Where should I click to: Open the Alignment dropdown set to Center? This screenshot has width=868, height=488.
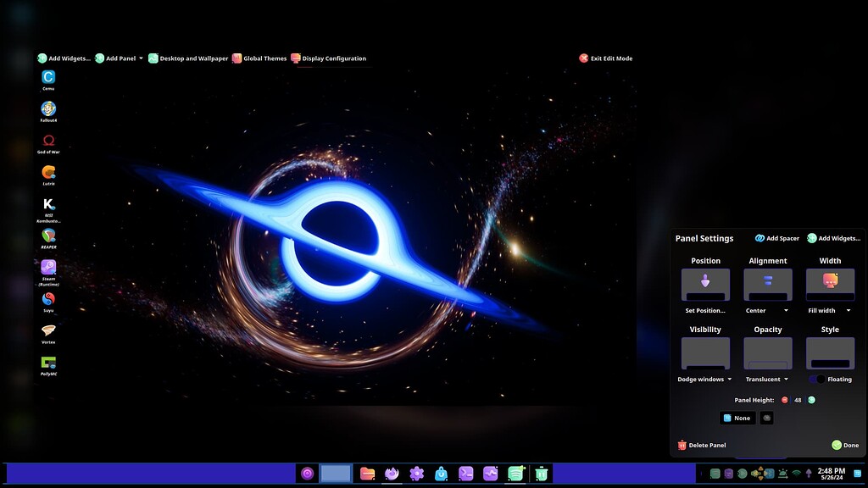pyautogui.click(x=767, y=310)
